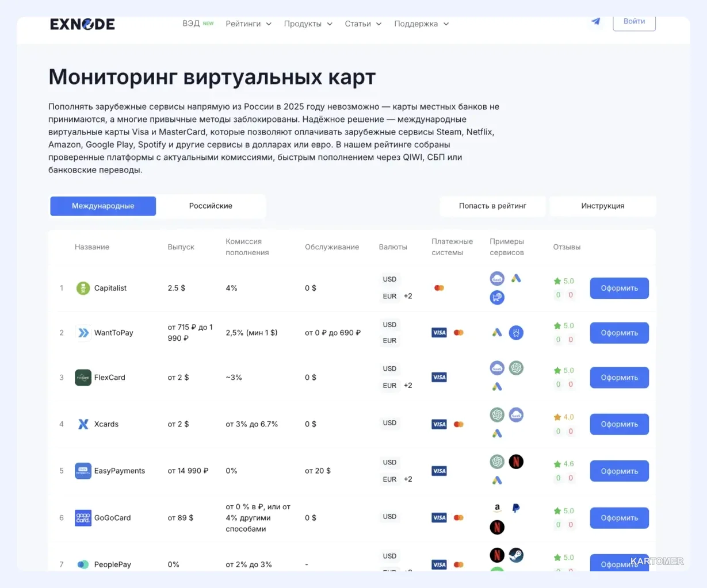Click ChatGPT icon in FlexCard row
This screenshot has width=707, height=588.
pos(516,368)
